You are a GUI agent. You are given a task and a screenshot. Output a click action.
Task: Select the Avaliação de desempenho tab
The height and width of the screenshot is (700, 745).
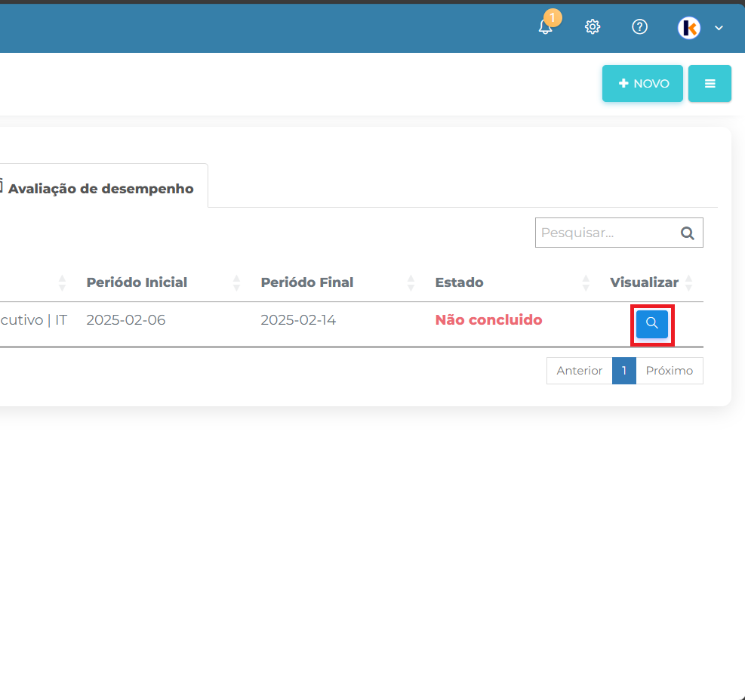[x=100, y=189]
